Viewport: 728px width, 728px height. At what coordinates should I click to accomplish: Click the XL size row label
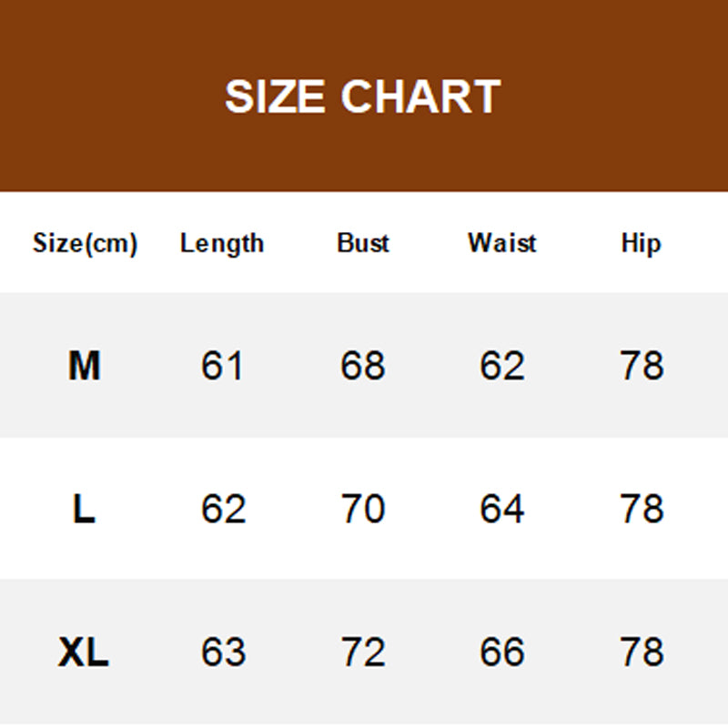[x=84, y=652]
